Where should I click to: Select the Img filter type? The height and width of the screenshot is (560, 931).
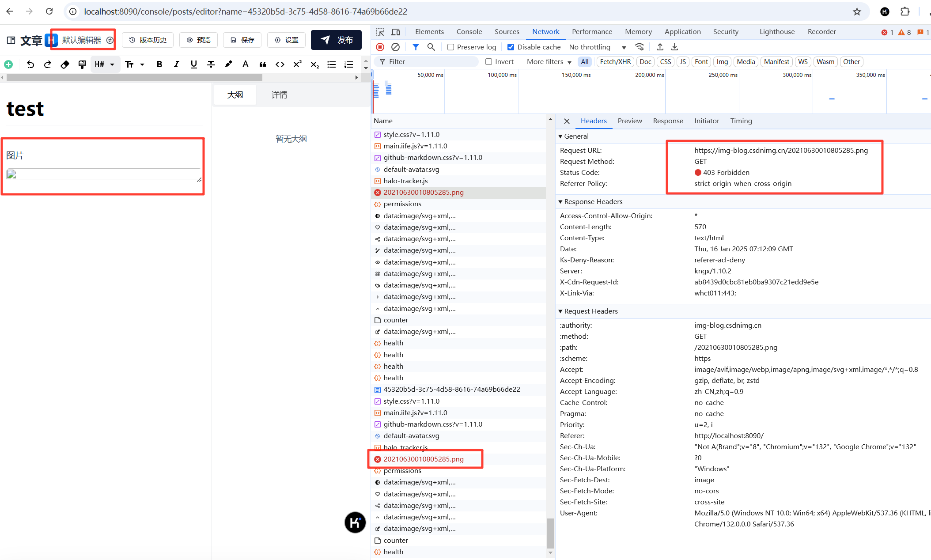click(x=722, y=62)
